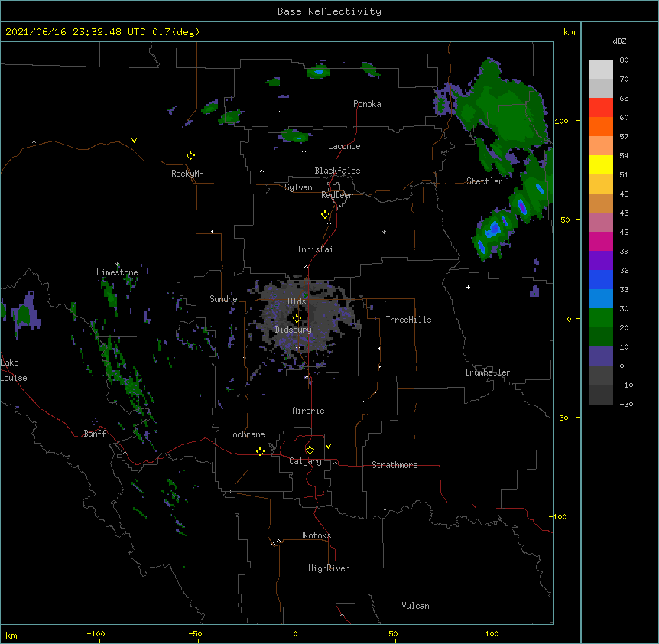Click the ThreeHills label
Image resolution: width=659 pixels, height=644 pixels.
coord(408,320)
